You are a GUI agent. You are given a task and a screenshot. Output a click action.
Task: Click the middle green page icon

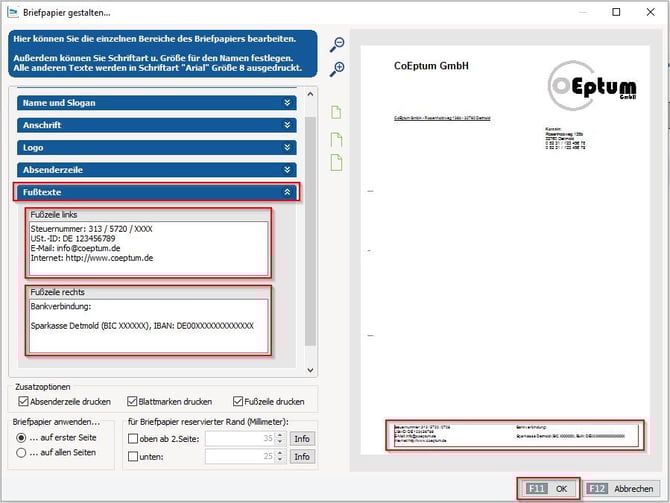(x=336, y=139)
